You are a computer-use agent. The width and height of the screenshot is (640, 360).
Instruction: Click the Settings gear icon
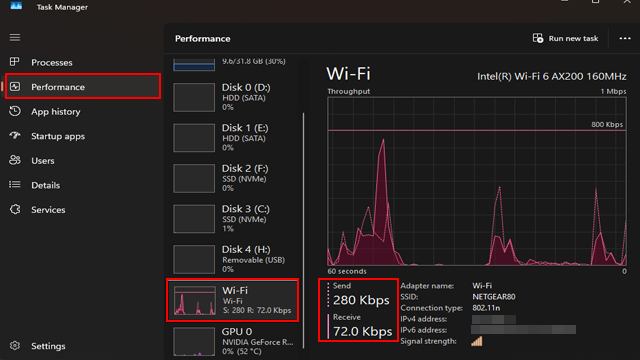15,346
